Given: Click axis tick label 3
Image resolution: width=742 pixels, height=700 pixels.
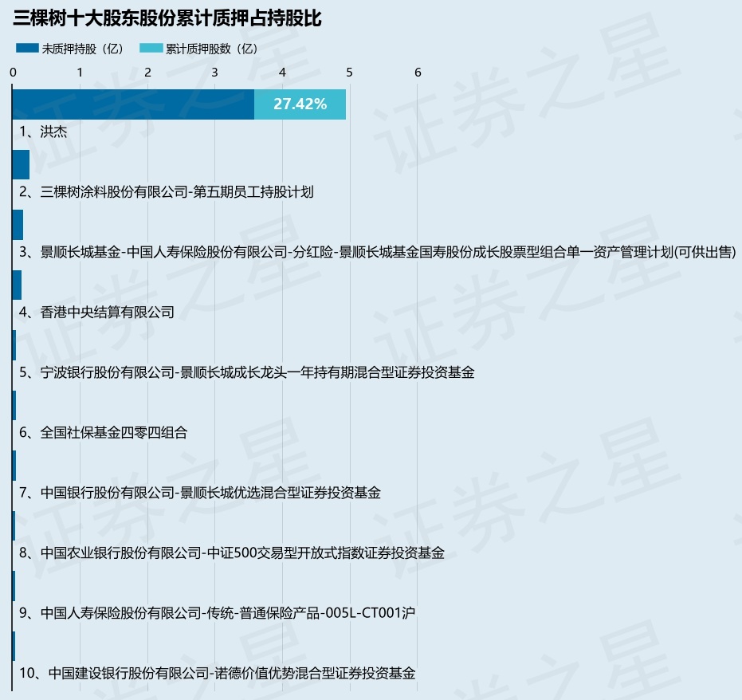Looking at the screenshot, I should [215, 73].
